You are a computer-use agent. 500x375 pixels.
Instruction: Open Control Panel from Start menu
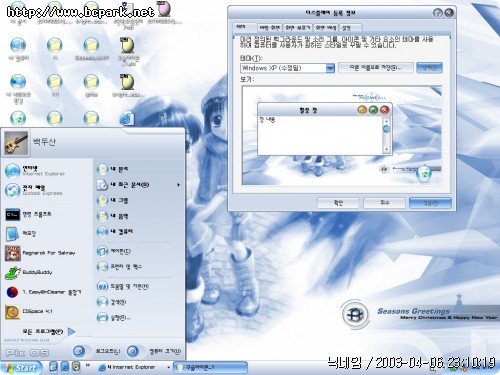(x=114, y=251)
